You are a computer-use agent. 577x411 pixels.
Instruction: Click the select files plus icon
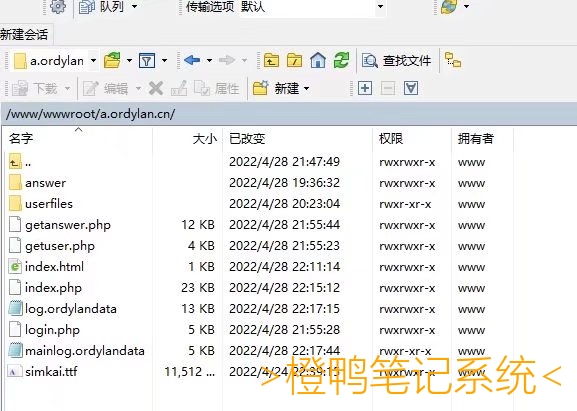click(x=365, y=88)
